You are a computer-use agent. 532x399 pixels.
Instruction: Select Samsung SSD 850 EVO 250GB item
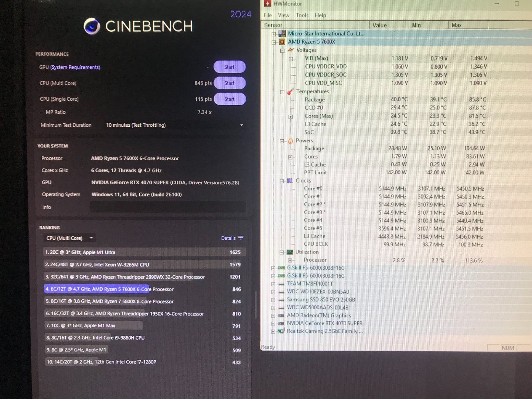coord(321,300)
